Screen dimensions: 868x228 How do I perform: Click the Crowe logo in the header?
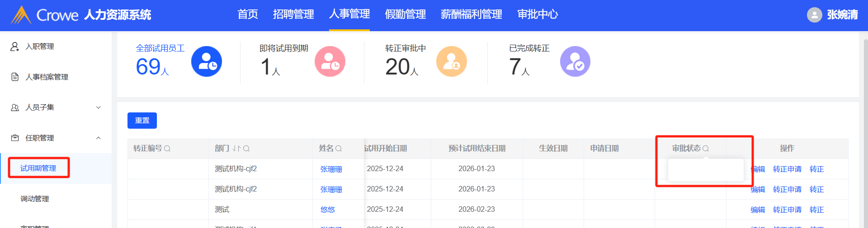[44, 15]
